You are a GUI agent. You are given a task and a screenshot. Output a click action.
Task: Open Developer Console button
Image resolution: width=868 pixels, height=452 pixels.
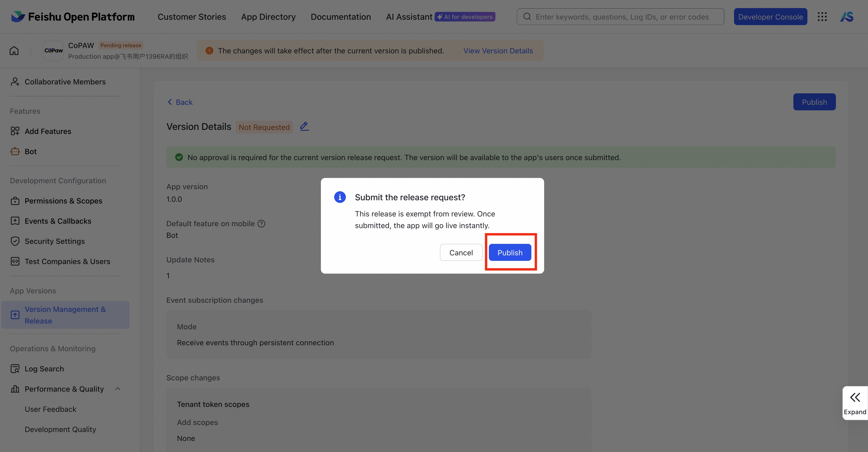[770, 17]
